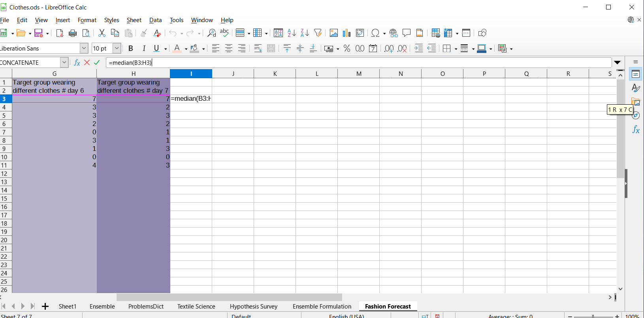
Task: Expand the font name dropdown
Action: 84,48
